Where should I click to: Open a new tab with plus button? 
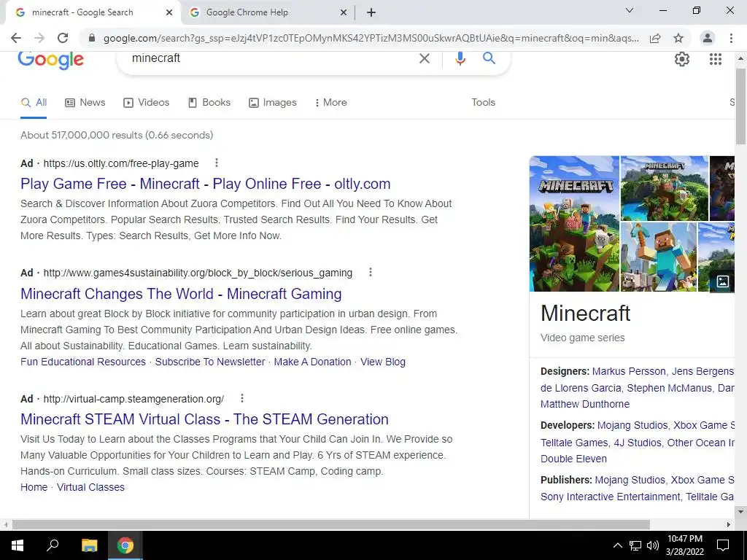click(x=371, y=12)
